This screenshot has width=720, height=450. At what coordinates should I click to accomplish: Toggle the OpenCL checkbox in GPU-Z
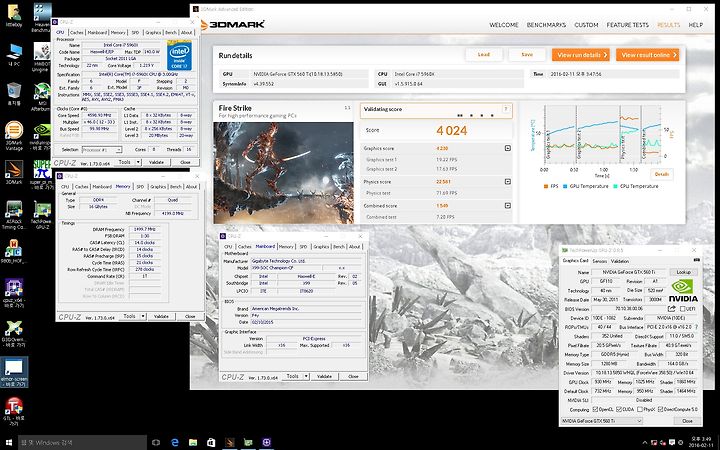tap(595, 409)
